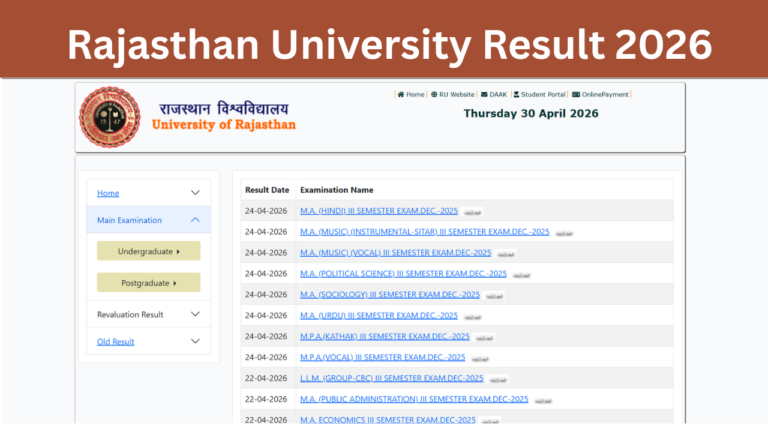Open the OnlinePayment link
768x432 pixels.
point(605,95)
